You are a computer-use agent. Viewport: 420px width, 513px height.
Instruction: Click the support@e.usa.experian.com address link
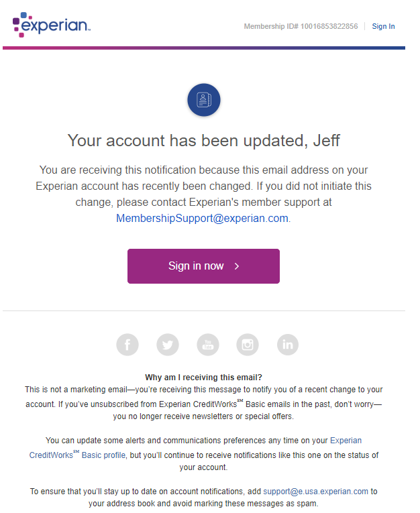pyautogui.click(x=315, y=492)
